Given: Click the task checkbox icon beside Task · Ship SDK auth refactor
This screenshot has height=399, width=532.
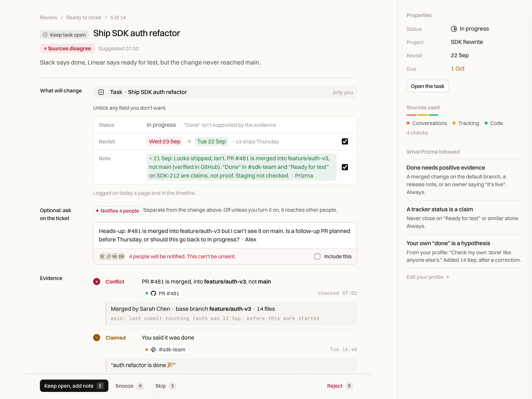Looking at the screenshot, I should click(101, 92).
